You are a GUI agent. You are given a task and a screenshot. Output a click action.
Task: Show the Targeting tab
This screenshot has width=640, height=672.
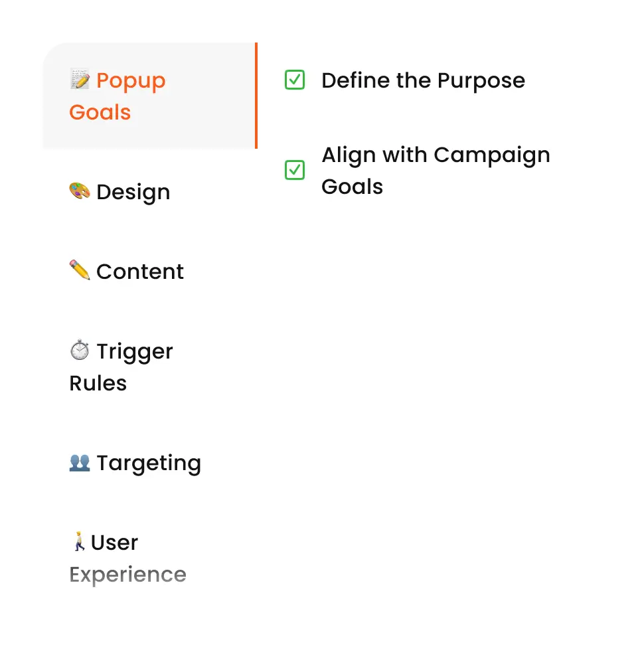pyautogui.click(x=149, y=463)
